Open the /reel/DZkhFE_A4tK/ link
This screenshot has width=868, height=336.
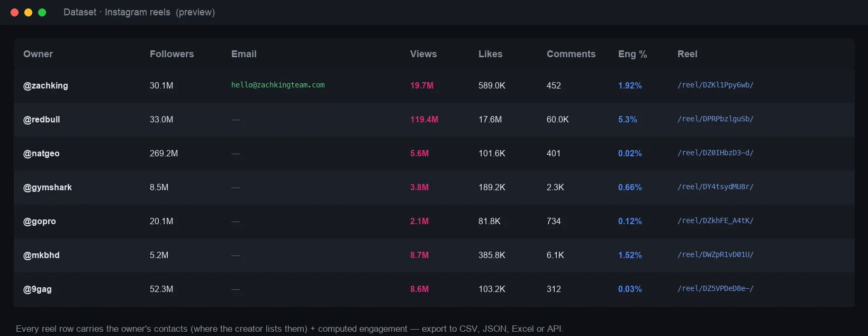tap(716, 220)
